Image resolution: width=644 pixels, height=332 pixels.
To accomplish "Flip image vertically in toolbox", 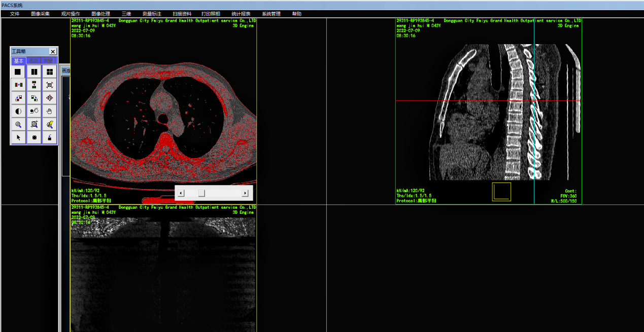I will [34, 85].
